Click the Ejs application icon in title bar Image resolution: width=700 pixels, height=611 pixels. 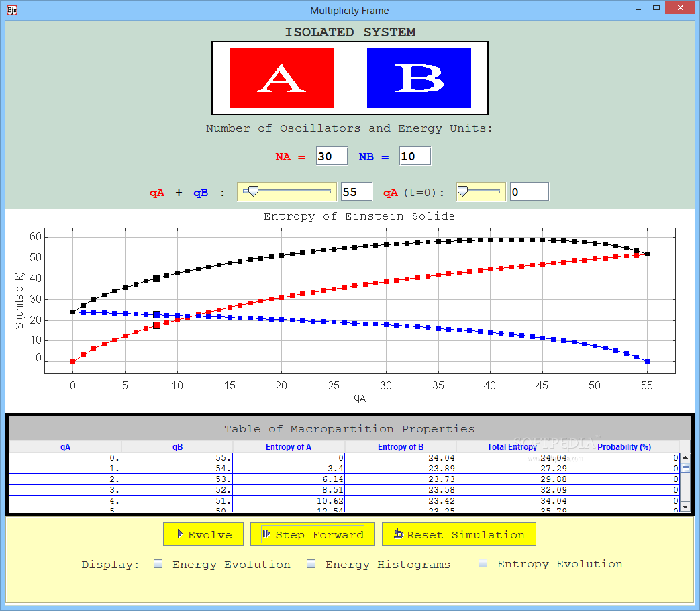pos(12,10)
